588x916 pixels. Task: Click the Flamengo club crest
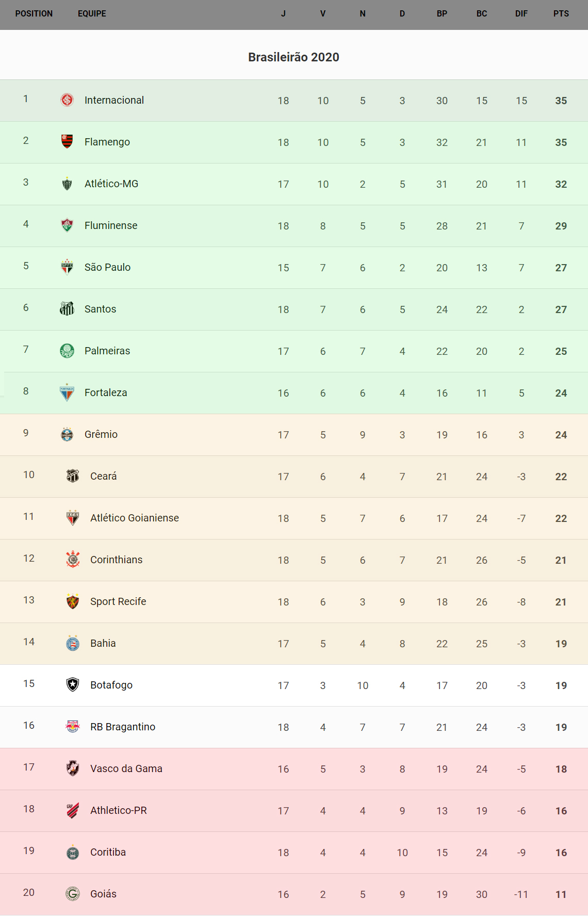click(67, 141)
